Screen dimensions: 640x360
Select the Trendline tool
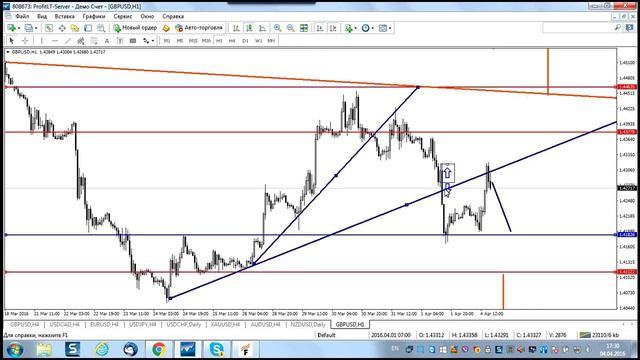pos(68,40)
